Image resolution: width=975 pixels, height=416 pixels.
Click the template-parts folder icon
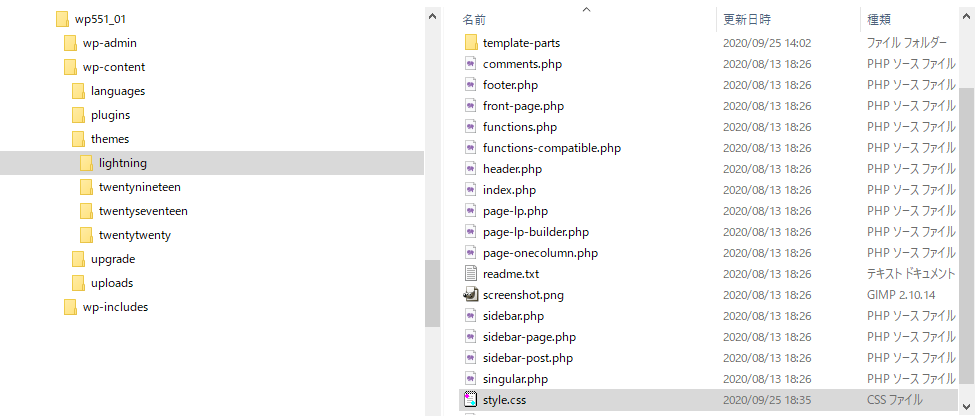(x=471, y=43)
